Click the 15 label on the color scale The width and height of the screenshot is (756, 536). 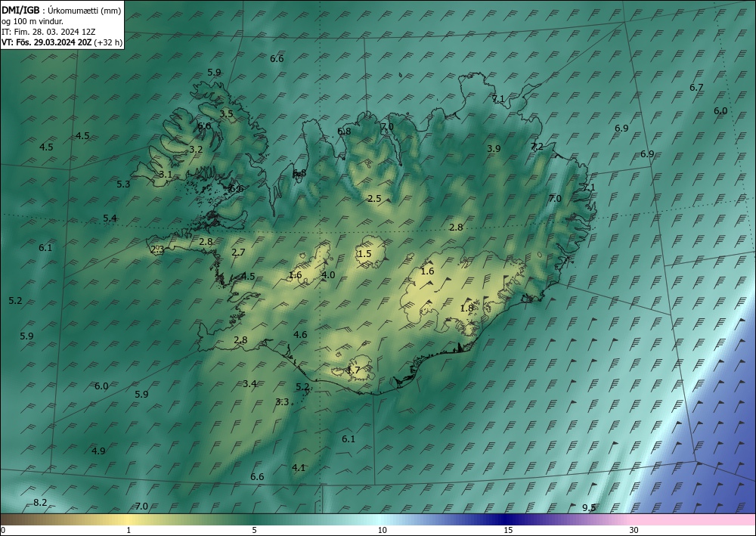[508, 531]
